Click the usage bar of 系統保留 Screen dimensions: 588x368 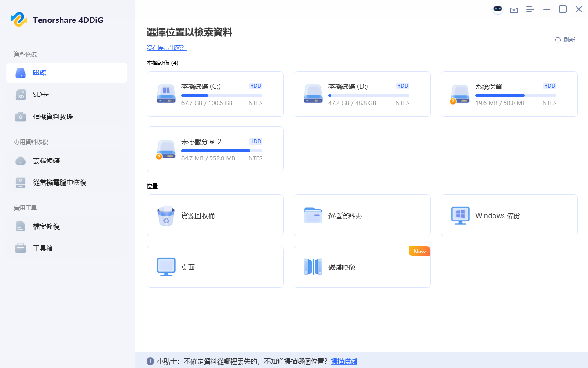[516, 95]
